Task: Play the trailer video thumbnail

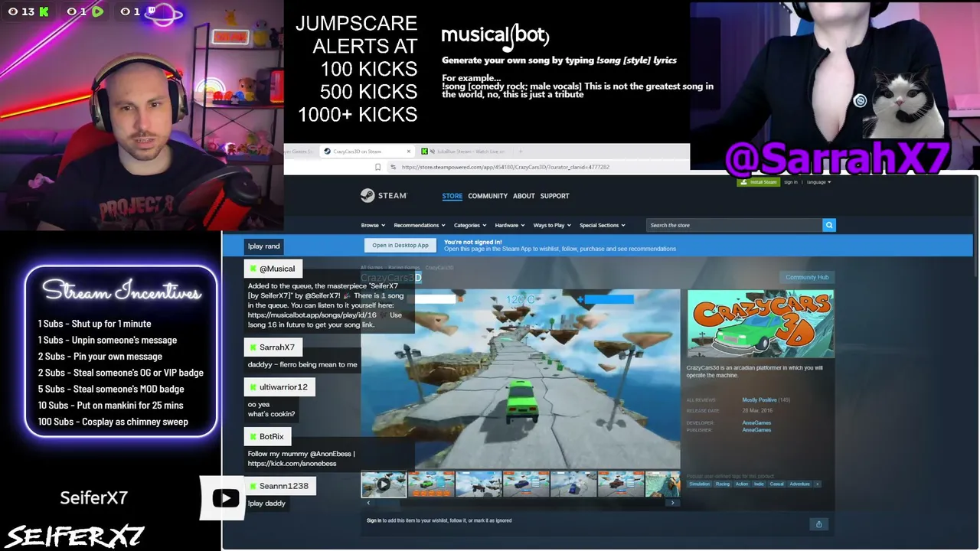Action: (384, 484)
